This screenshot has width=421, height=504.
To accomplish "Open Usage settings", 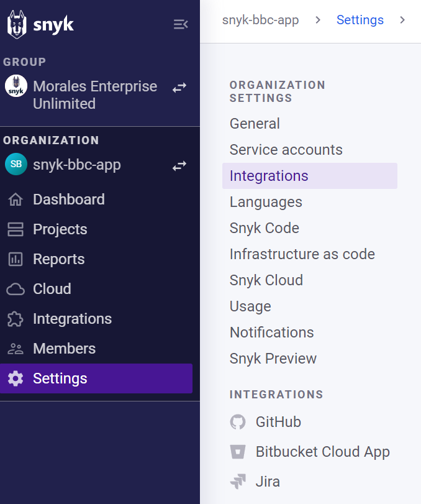I will coord(250,306).
